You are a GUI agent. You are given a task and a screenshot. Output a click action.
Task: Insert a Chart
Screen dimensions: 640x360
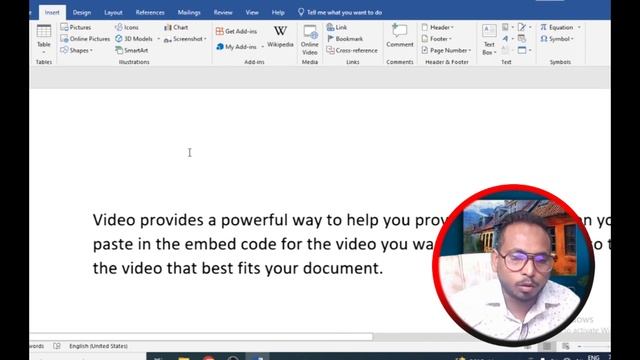point(176,27)
